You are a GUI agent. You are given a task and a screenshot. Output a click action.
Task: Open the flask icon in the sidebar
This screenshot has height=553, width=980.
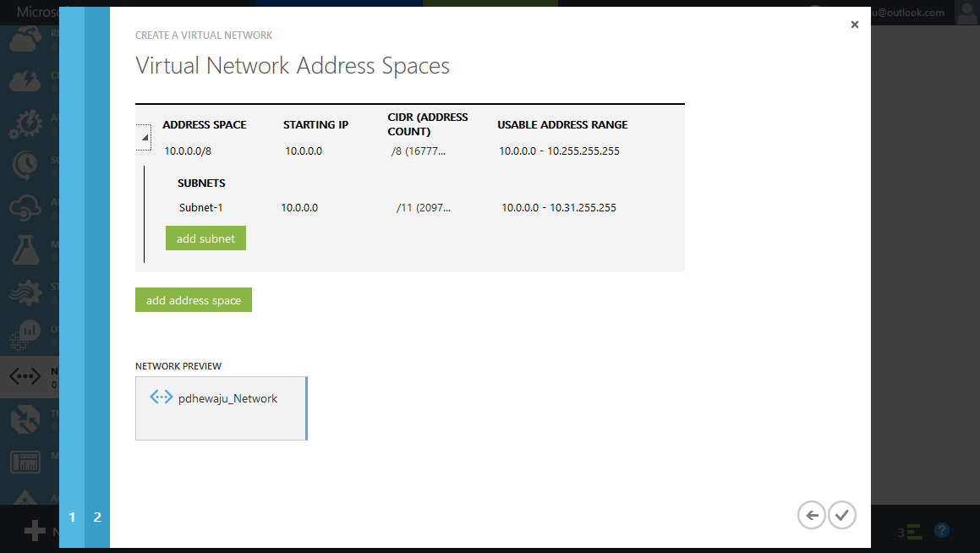point(25,249)
